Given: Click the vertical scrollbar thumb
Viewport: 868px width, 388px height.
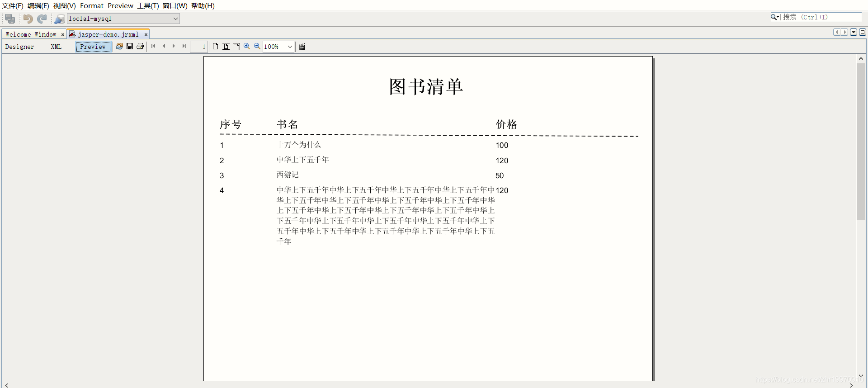Looking at the screenshot, I should tap(861, 142).
